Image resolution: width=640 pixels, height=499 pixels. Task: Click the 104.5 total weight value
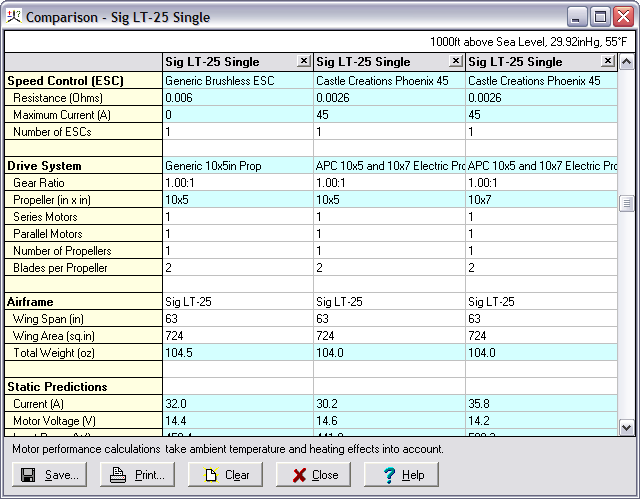tap(238, 353)
